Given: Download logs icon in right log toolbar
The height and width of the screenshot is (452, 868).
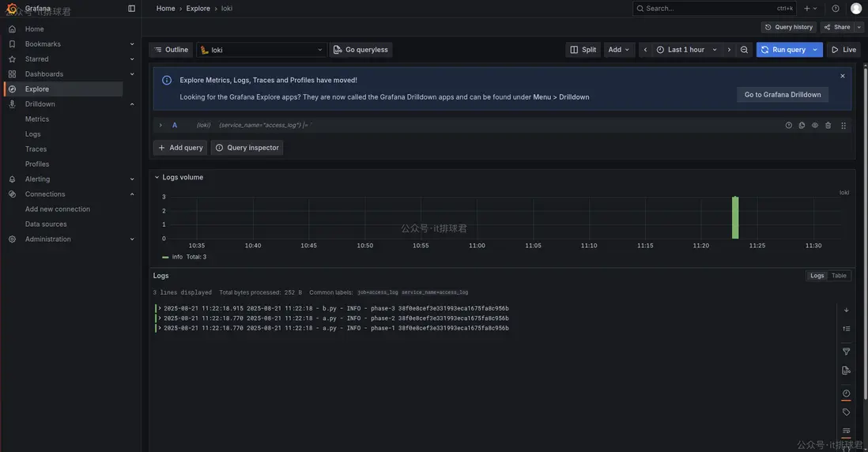Looking at the screenshot, I should (x=846, y=371).
